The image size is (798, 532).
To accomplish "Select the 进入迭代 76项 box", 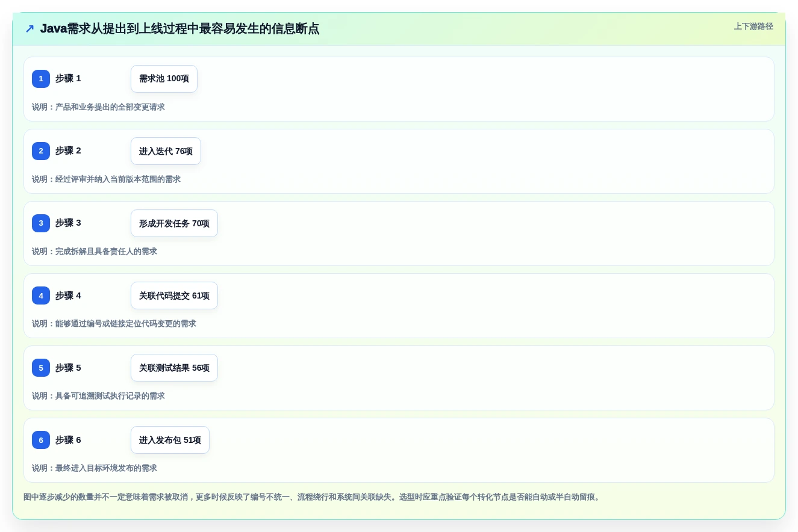I will pyautogui.click(x=166, y=151).
